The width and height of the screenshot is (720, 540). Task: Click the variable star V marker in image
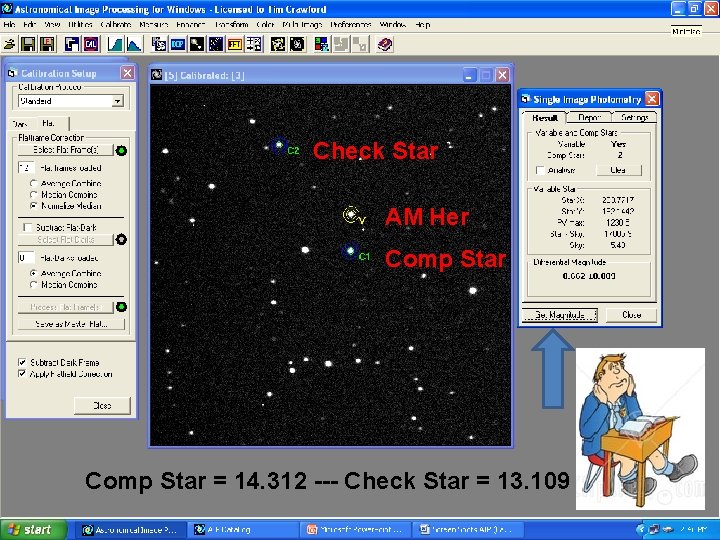[x=351, y=214]
